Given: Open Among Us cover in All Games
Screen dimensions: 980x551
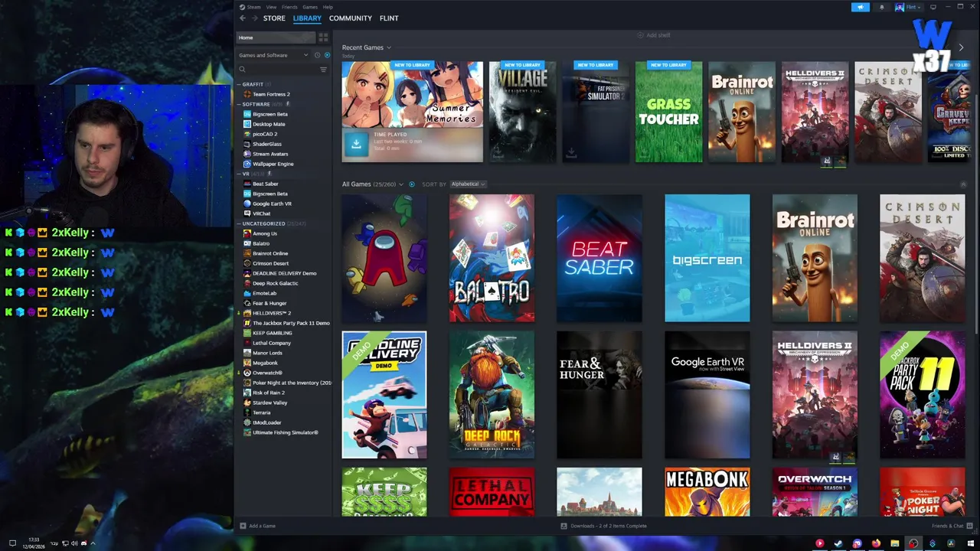Looking at the screenshot, I should pos(384,258).
